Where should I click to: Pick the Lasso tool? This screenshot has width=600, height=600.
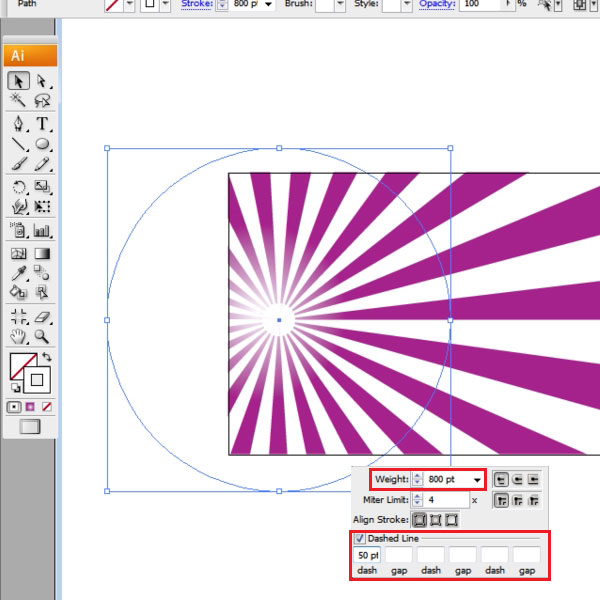pyautogui.click(x=42, y=100)
